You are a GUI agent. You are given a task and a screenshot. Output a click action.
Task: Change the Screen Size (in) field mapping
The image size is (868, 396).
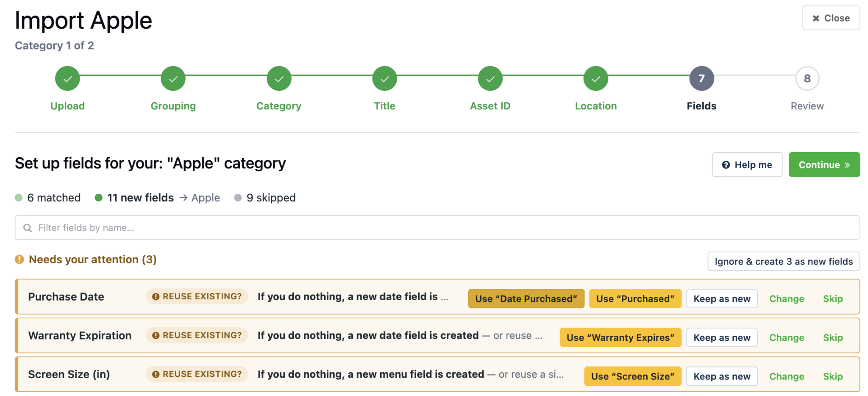click(x=787, y=376)
